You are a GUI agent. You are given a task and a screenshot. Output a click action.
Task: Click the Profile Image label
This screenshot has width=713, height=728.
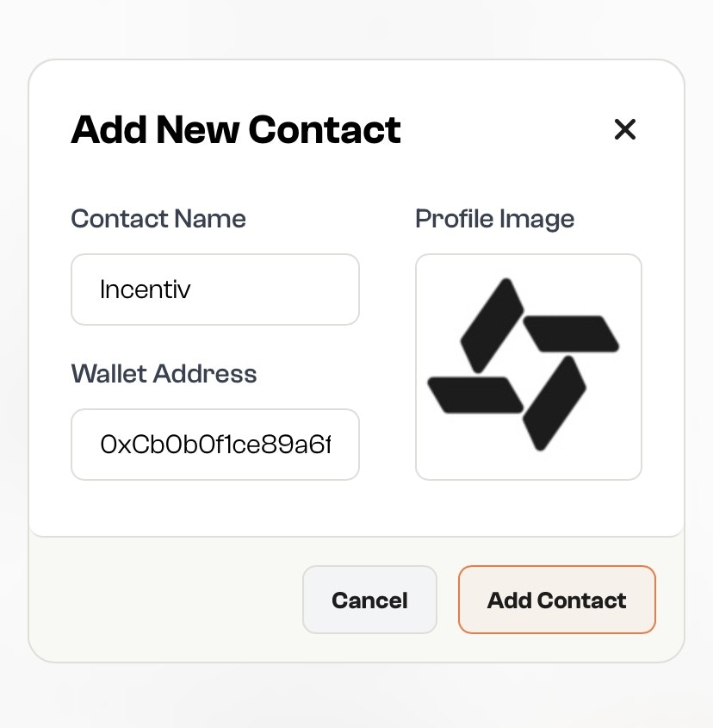(494, 219)
